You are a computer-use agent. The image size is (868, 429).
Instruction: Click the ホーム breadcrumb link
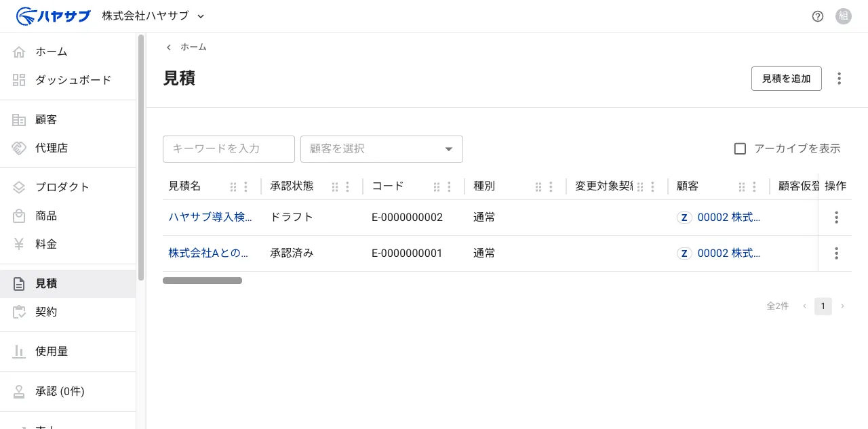click(193, 47)
